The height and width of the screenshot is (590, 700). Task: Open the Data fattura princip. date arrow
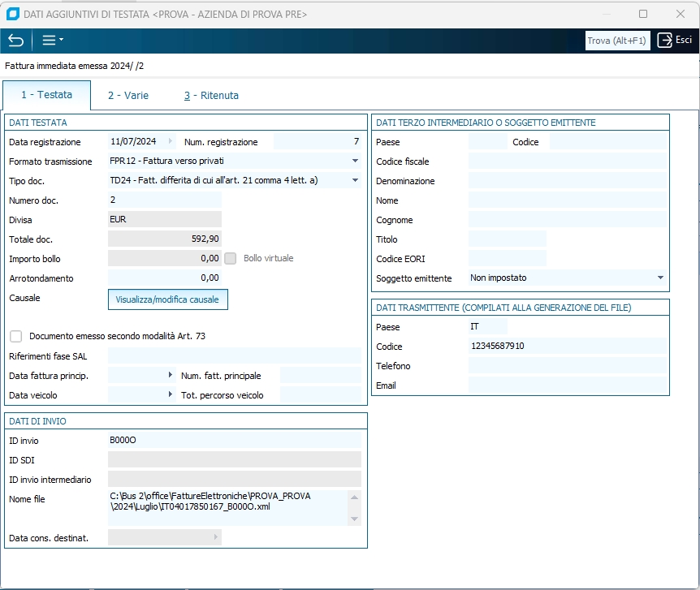171,375
